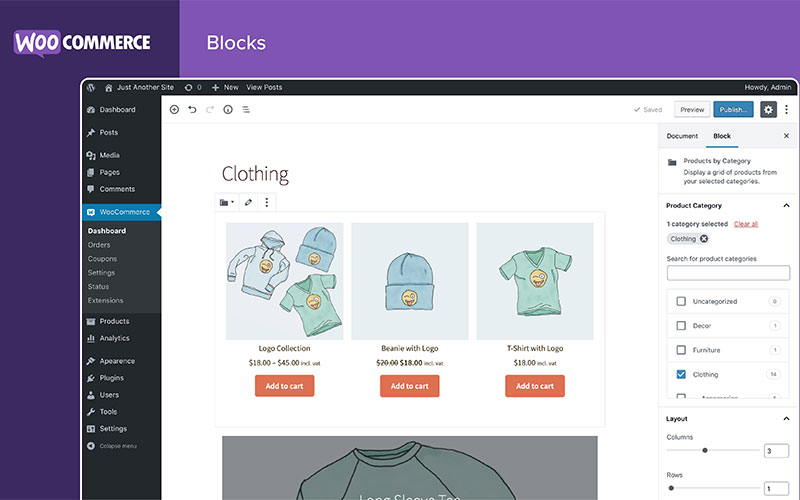Click the T-Shirt with Logo image
Viewport: 800px width, 500px height.
click(535, 281)
